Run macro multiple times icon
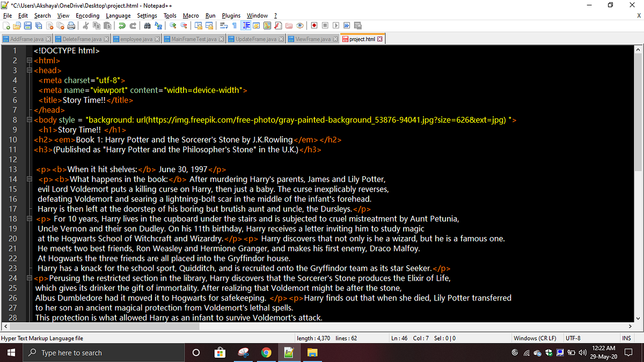Viewport: 644px width, 362px height. pyautogui.click(x=347, y=25)
